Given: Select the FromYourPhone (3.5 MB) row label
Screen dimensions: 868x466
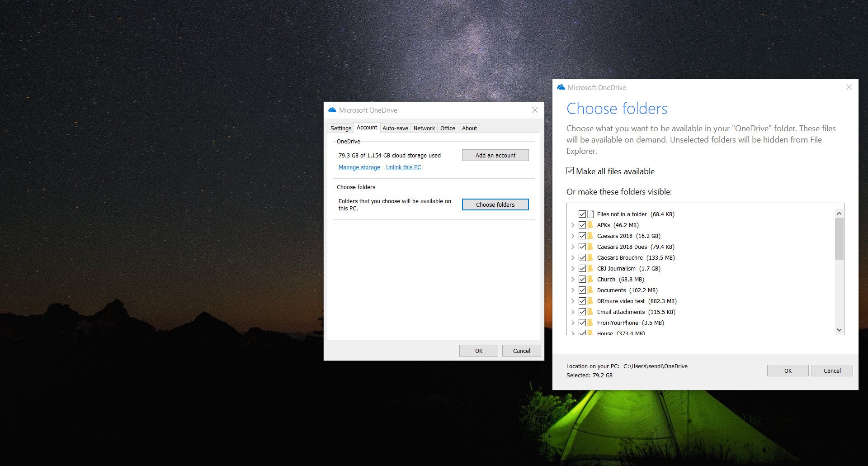Looking at the screenshot, I should [631, 323].
